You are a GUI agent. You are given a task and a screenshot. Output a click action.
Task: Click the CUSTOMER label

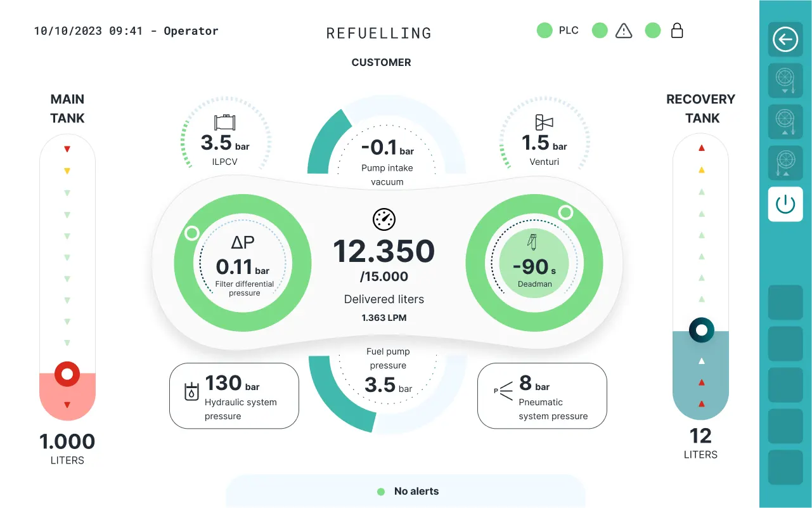click(382, 62)
